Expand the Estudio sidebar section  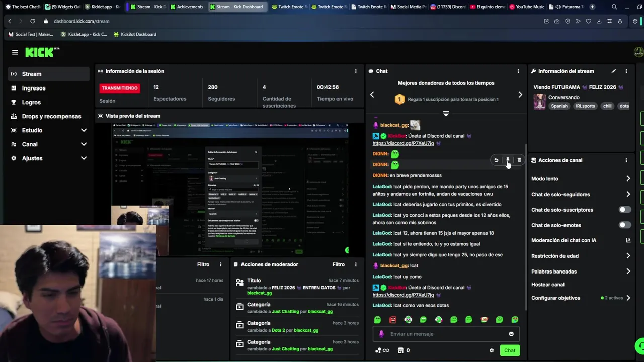[x=49, y=130]
